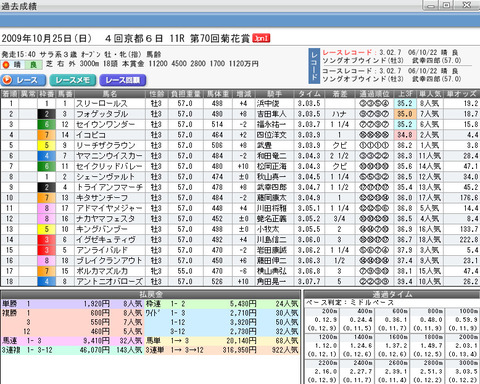The height and width of the screenshot is (384, 480).
Task: Click the sunny weather icon
Action: (6, 65)
